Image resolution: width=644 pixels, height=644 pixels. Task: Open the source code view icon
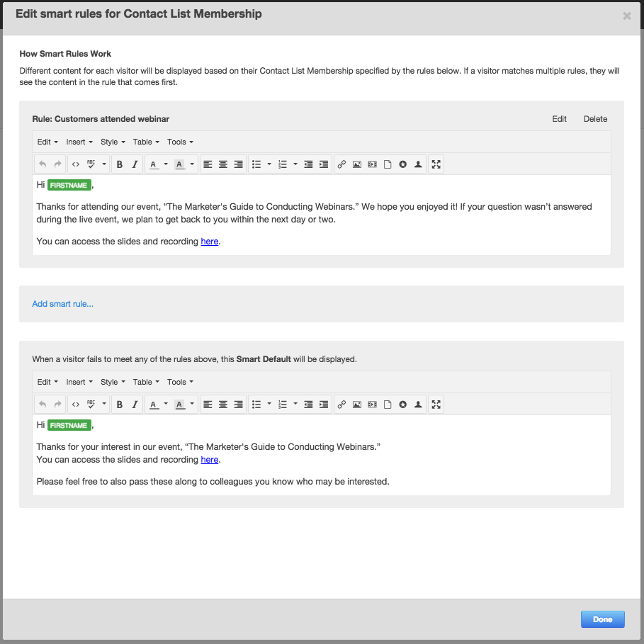(76, 164)
